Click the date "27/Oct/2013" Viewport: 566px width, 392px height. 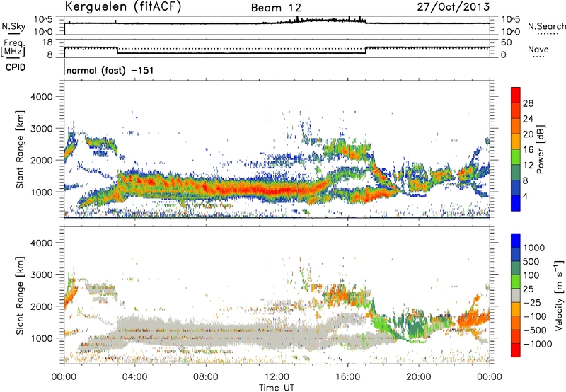click(454, 7)
